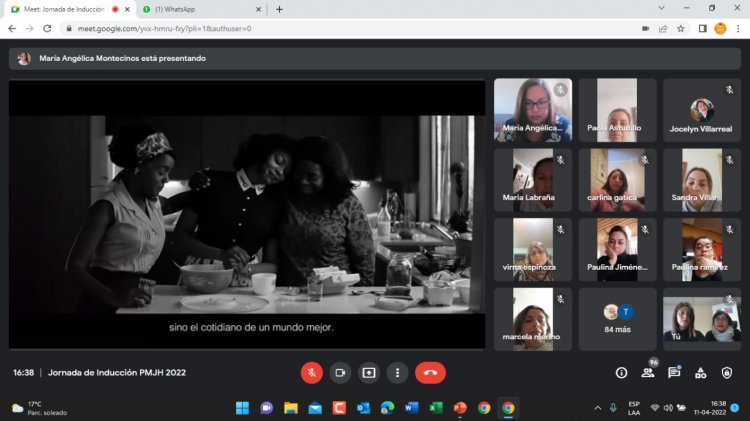
Task: Open the weather widget 17°C
Action: click(40, 408)
